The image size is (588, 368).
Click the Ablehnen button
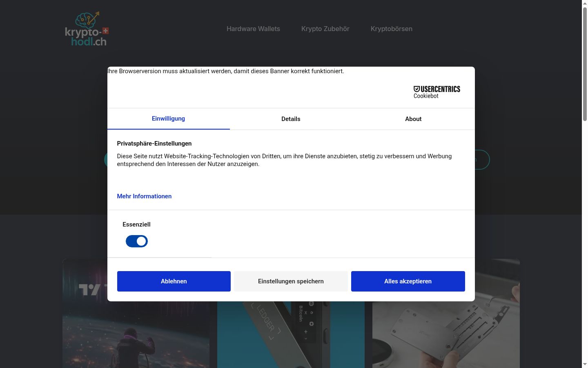click(174, 281)
